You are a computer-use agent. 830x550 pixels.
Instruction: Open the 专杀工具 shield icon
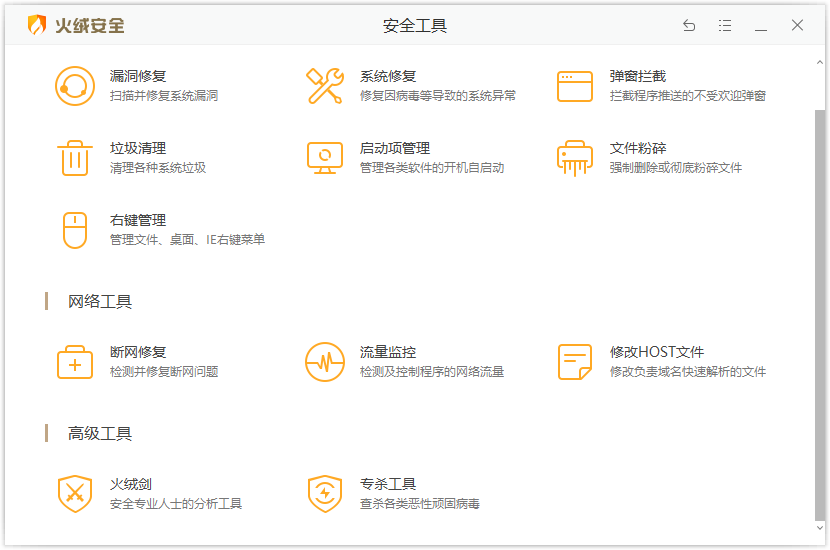pos(325,494)
